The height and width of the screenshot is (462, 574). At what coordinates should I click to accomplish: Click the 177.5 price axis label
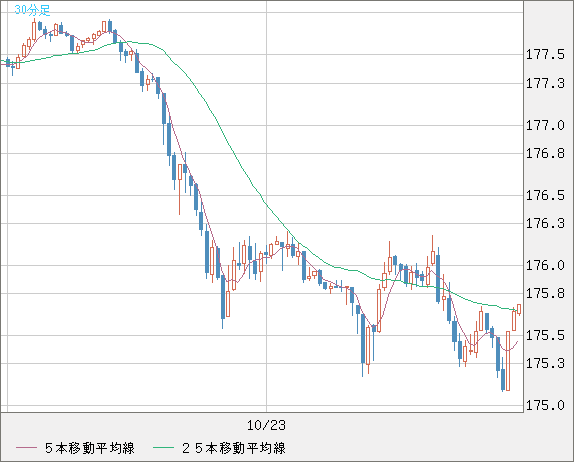point(545,55)
